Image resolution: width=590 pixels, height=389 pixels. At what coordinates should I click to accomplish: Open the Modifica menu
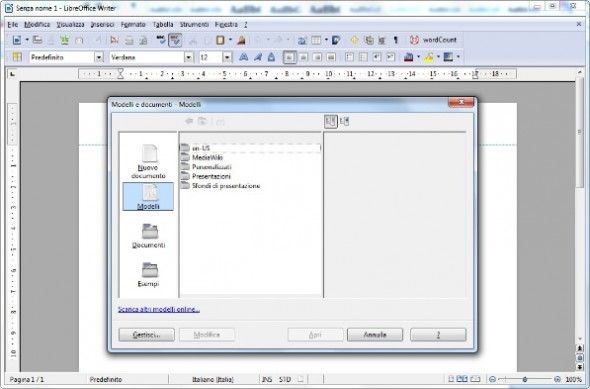[x=37, y=24]
